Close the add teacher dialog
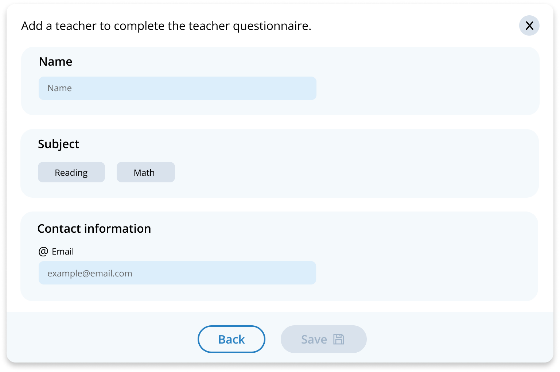 coord(529,26)
